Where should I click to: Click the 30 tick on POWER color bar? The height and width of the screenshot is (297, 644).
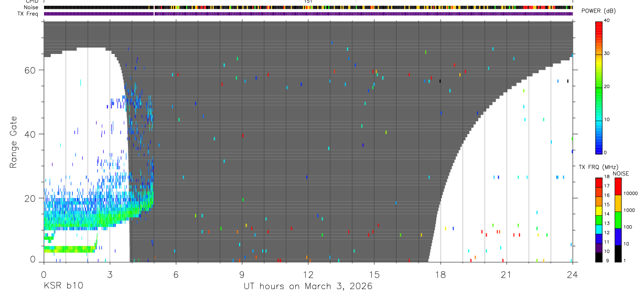607,53
